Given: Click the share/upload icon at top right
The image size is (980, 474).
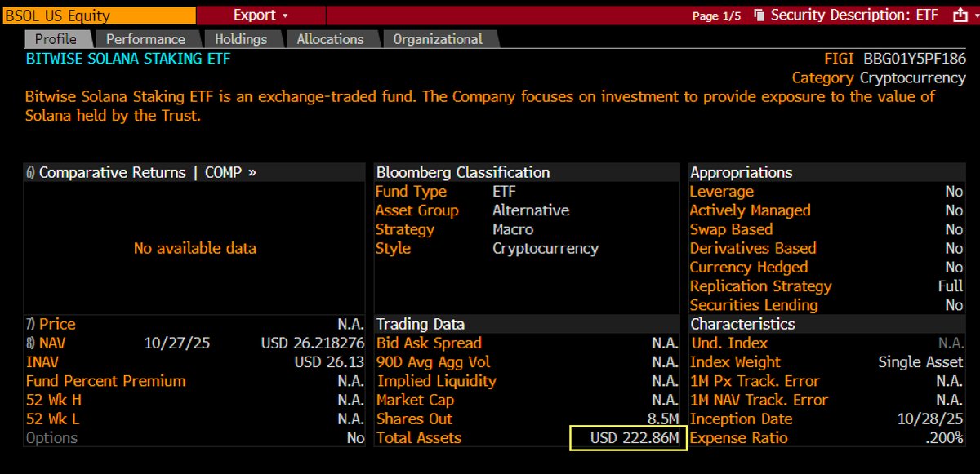Looking at the screenshot, I should coord(960,14).
